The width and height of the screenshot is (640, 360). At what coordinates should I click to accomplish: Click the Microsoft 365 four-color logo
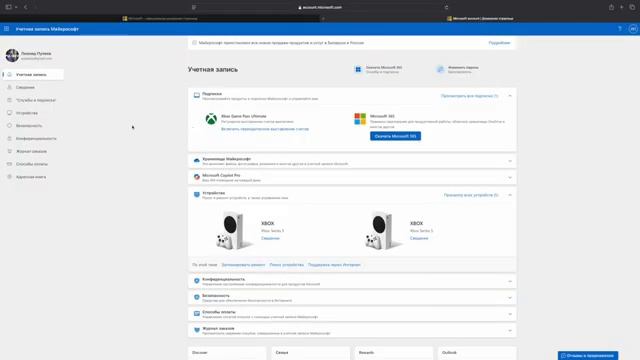360,119
